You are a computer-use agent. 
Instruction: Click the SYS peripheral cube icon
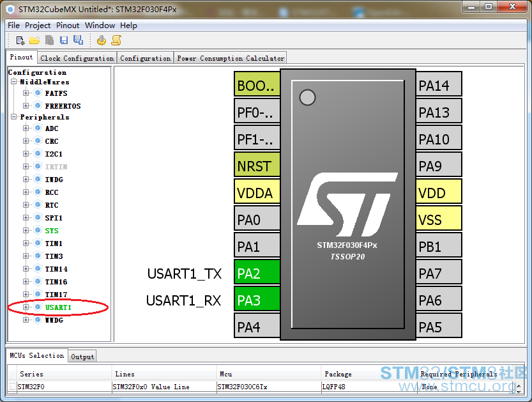[x=38, y=231]
